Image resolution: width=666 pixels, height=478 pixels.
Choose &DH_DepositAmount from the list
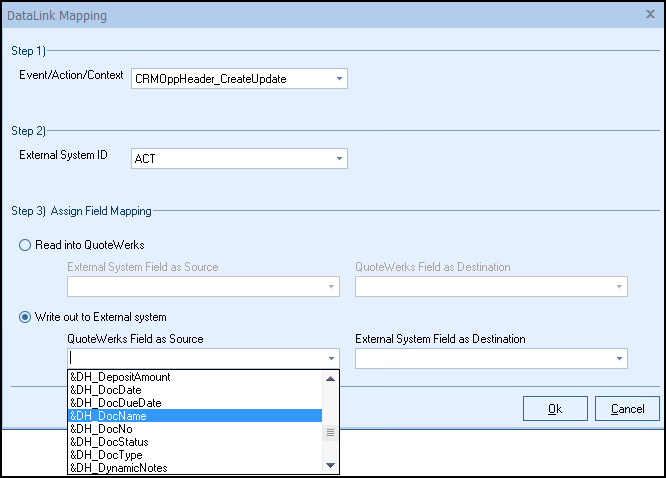click(x=120, y=377)
